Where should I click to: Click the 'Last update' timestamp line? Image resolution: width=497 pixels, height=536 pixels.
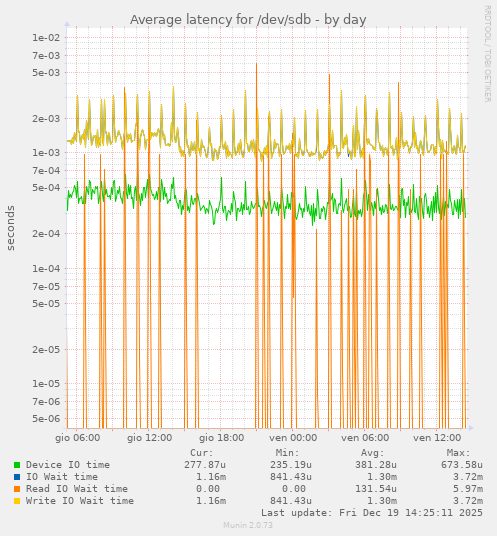[x=372, y=513]
